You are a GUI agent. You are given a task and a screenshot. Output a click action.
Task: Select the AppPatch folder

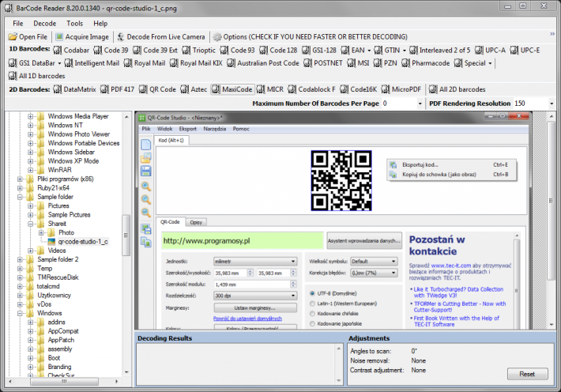[x=61, y=340]
